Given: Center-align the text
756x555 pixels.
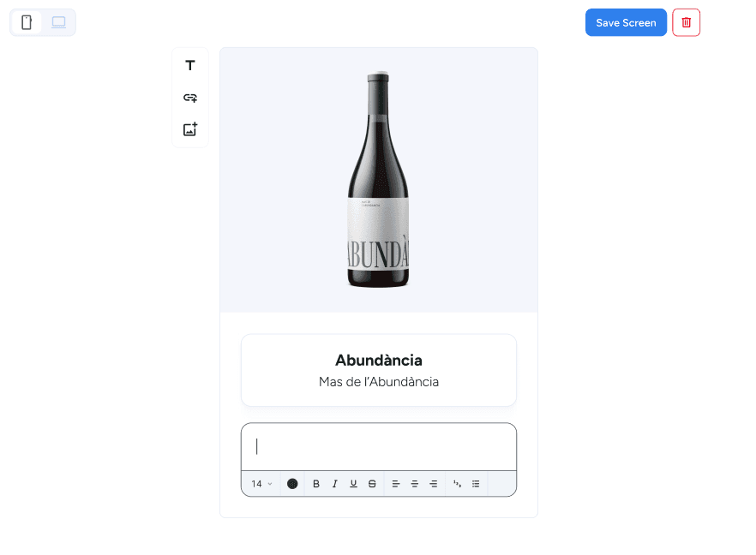Looking at the screenshot, I should [x=415, y=484].
